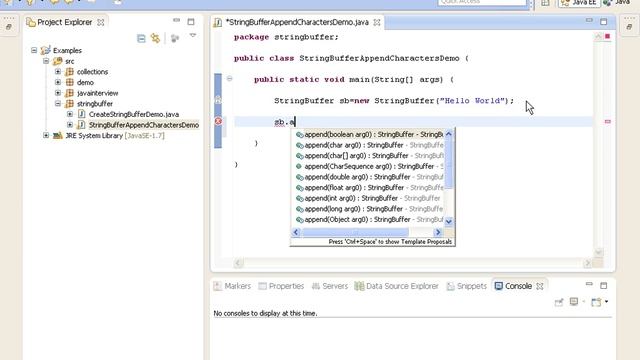Click Examples project icon
This screenshot has height=360, width=640.
[46, 50]
